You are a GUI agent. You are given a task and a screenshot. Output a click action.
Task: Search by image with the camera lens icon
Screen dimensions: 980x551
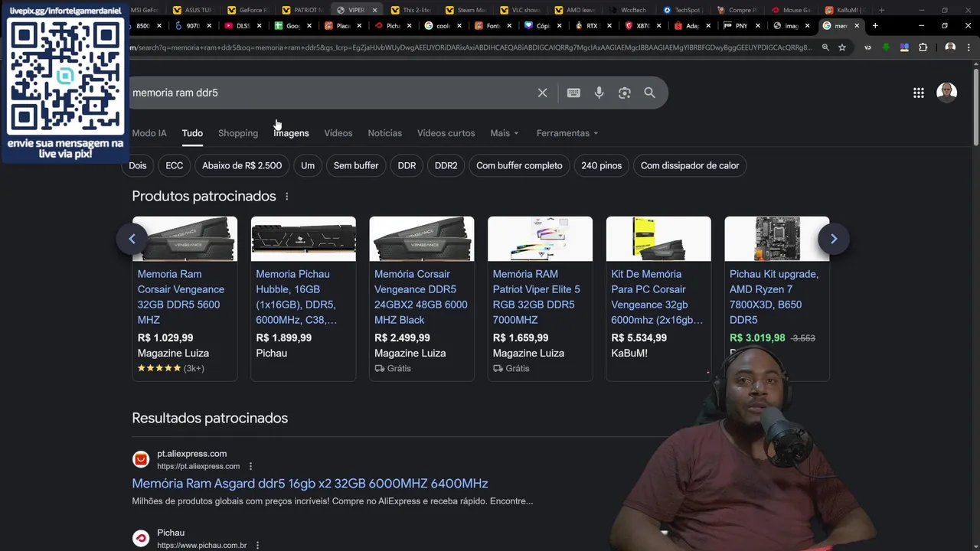click(625, 93)
